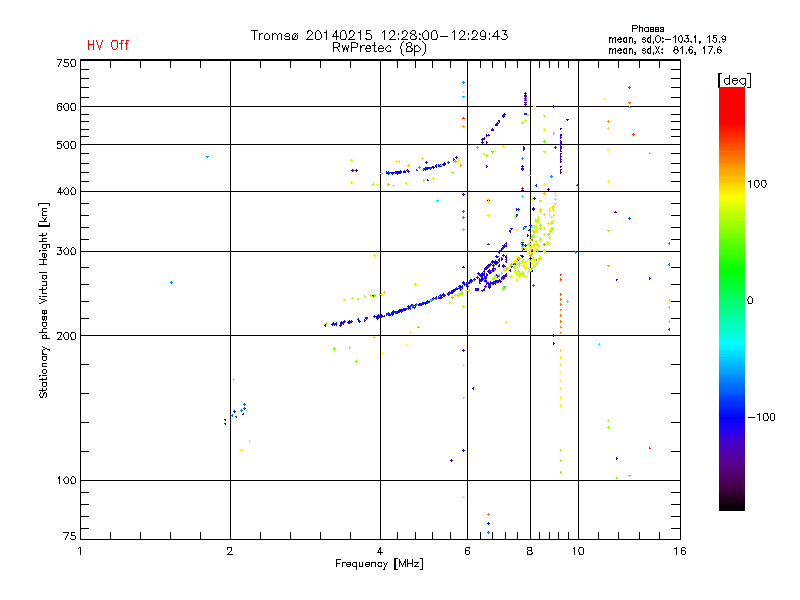Click the x-axis tick label '6'

[467, 551]
